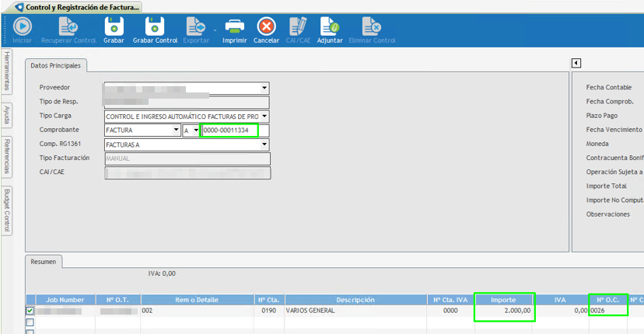Select the Resumen tab
644x334 pixels.
click(43, 262)
